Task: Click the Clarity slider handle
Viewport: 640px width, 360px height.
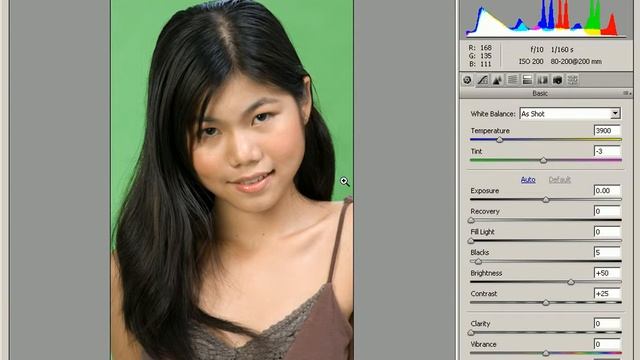Action: tap(471, 333)
